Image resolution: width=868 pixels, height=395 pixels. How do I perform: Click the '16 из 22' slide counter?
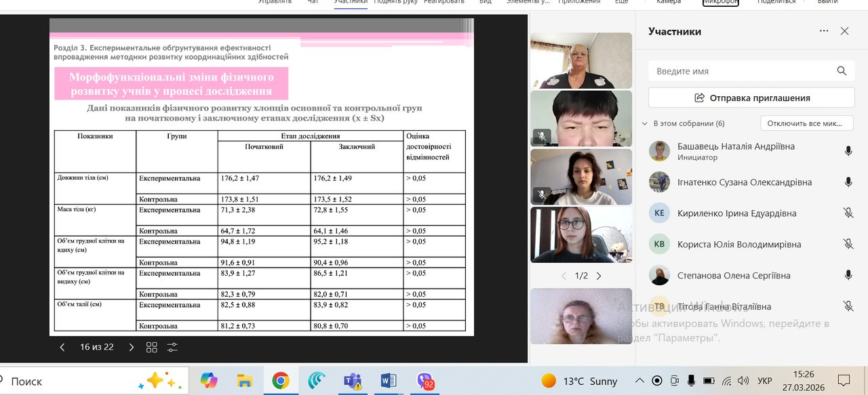(97, 347)
